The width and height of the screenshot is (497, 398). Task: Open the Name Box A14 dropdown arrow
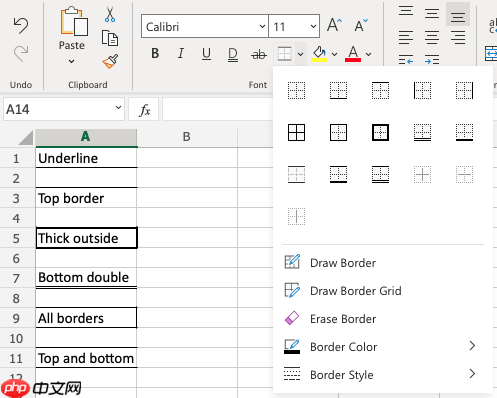(x=118, y=108)
